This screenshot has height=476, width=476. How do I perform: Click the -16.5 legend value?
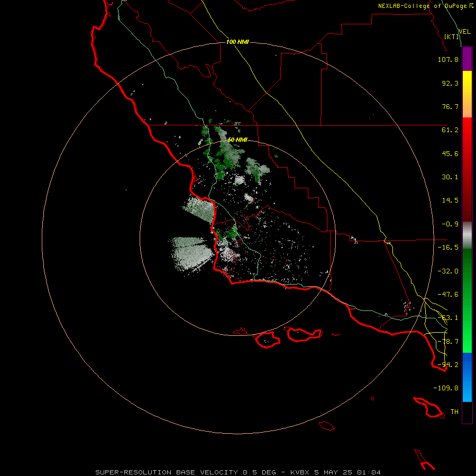448,248
